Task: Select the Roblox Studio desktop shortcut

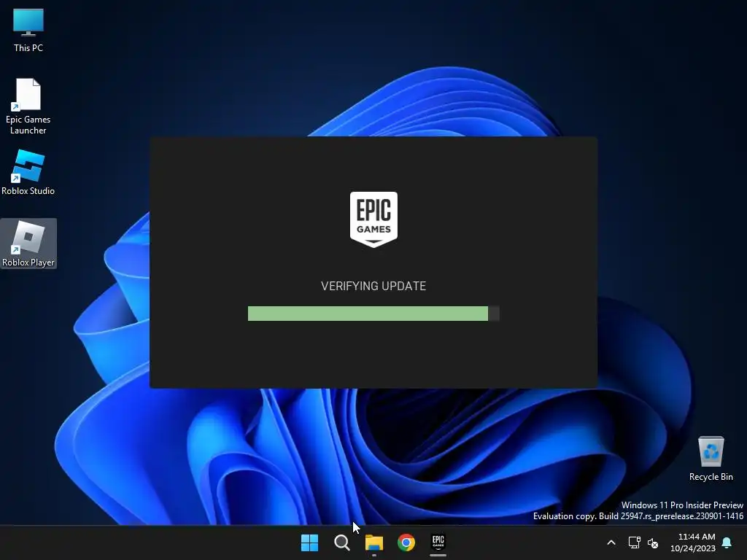Action: click(28, 172)
